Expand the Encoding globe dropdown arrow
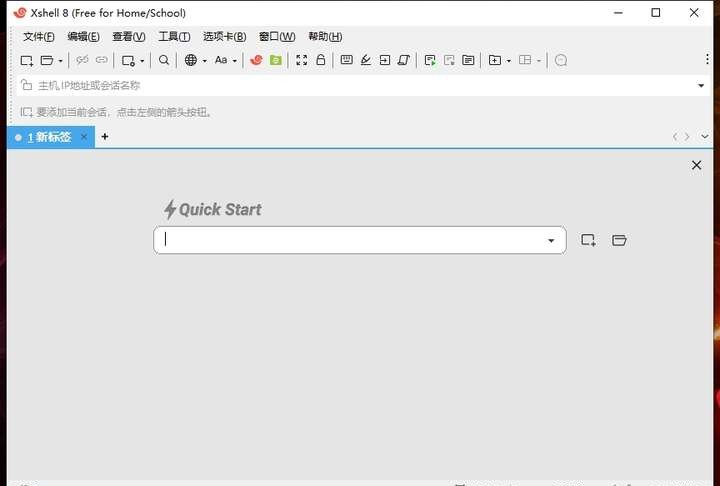Screen dimensions: 720x486 pyautogui.click(x=204, y=61)
